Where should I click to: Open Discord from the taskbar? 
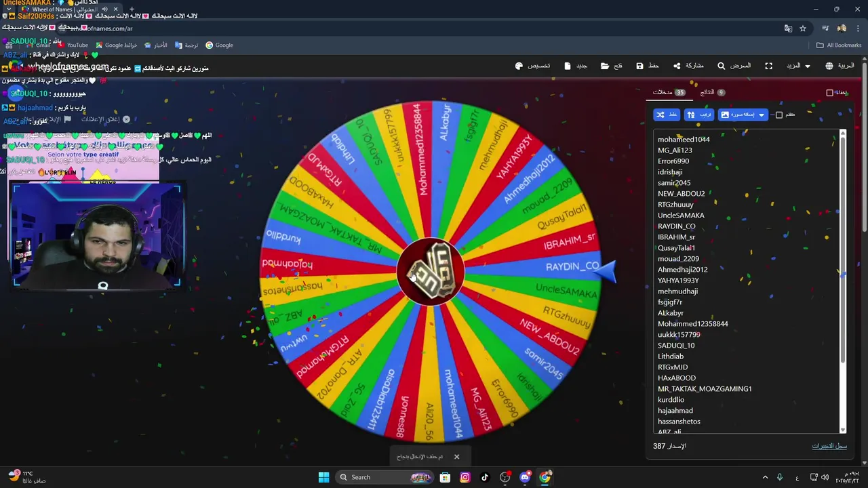coord(525,477)
